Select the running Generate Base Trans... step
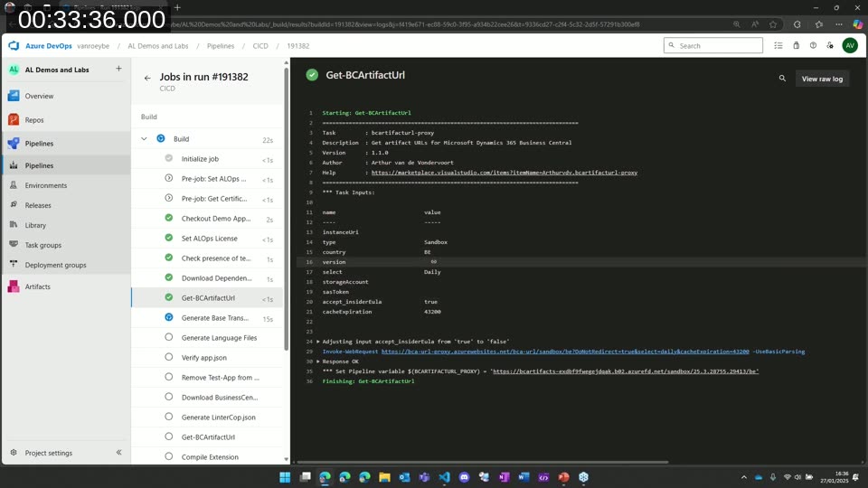Viewport: 868px width, 488px height. pyautogui.click(x=208, y=318)
